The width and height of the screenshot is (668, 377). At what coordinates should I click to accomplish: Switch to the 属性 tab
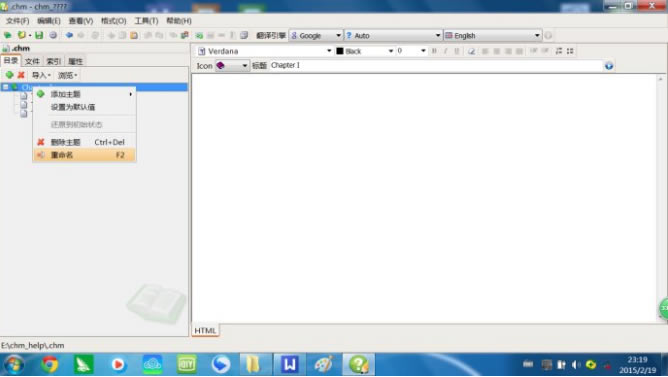coord(75,61)
